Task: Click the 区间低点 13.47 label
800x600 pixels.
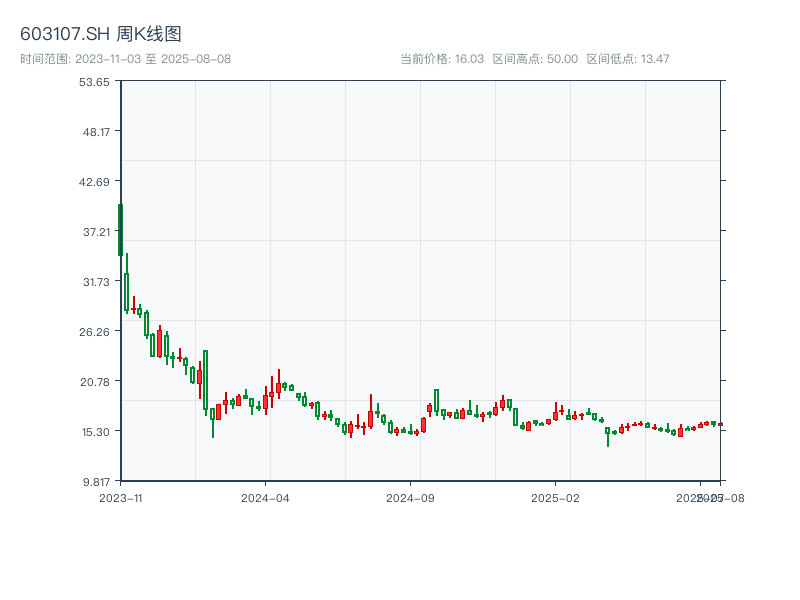Action: pyautogui.click(x=628, y=59)
